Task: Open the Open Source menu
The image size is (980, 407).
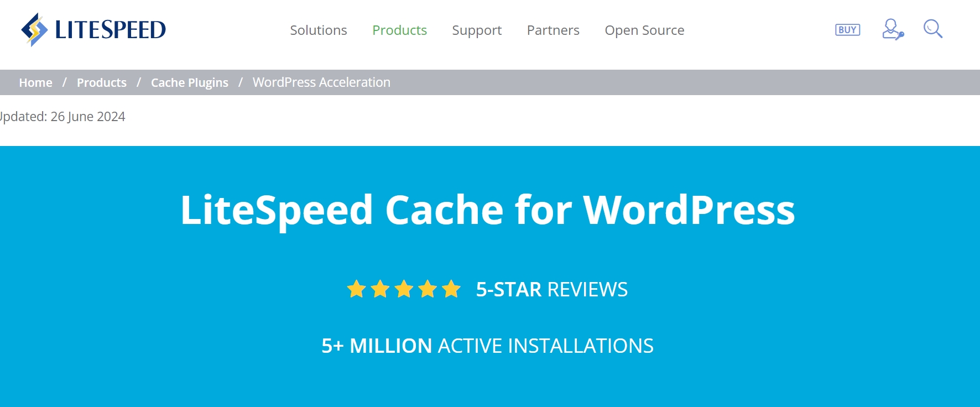Action: (644, 30)
